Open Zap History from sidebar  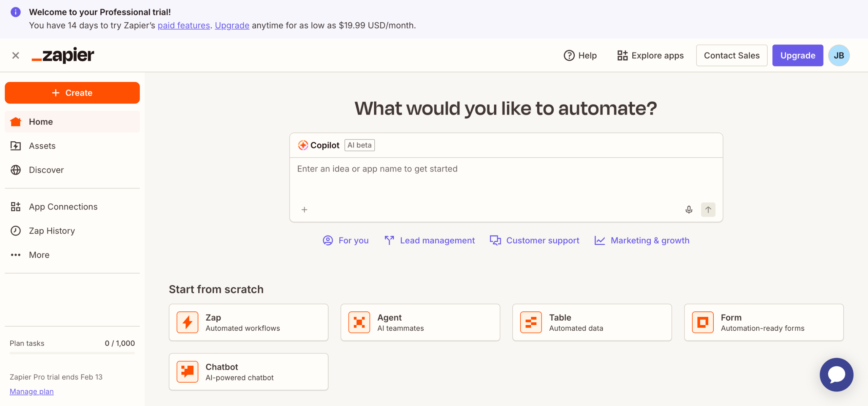52,231
